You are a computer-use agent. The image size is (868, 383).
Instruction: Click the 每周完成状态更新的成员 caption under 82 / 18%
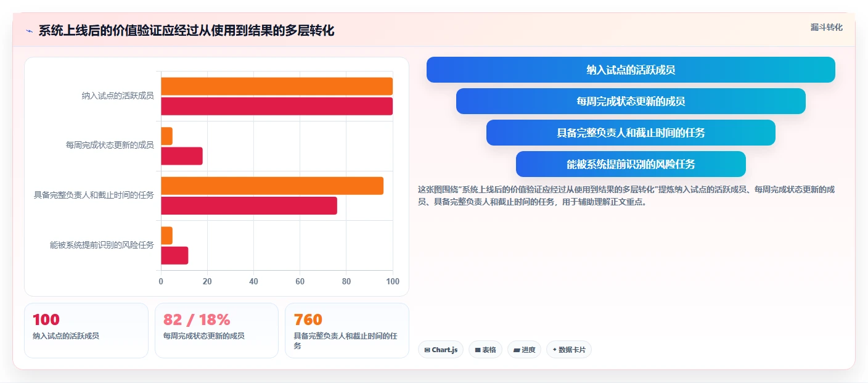[204, 336]
